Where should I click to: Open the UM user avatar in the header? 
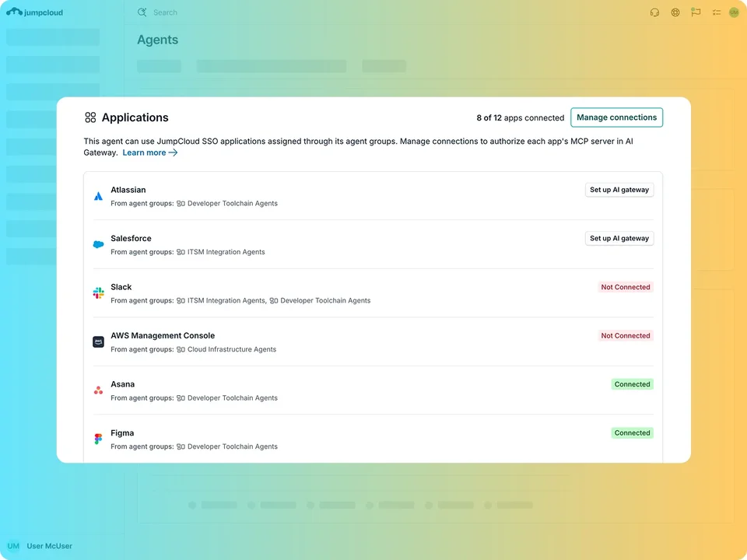(734, 12)
